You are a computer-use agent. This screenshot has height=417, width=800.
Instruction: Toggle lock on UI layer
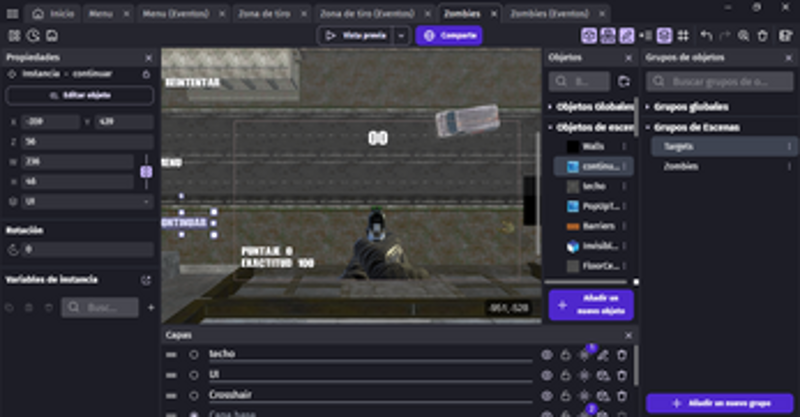pos(565,375)
